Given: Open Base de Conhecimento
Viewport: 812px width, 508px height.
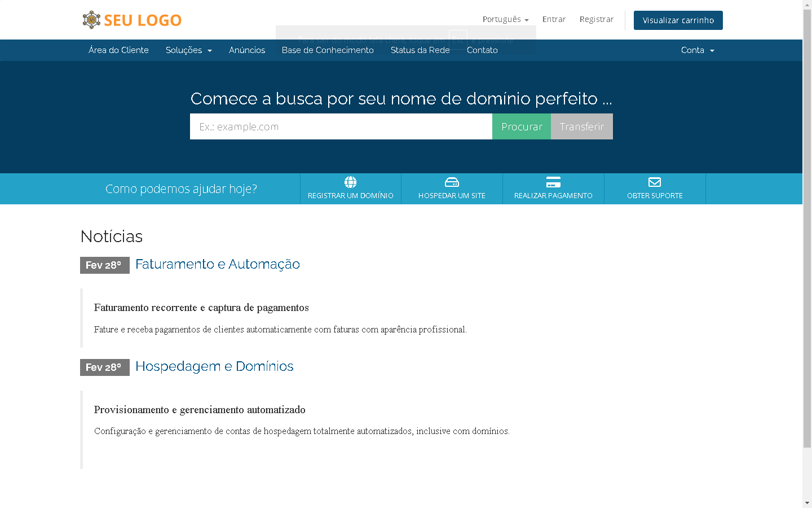Looking at the screenshot, I should tap(328, 50).
